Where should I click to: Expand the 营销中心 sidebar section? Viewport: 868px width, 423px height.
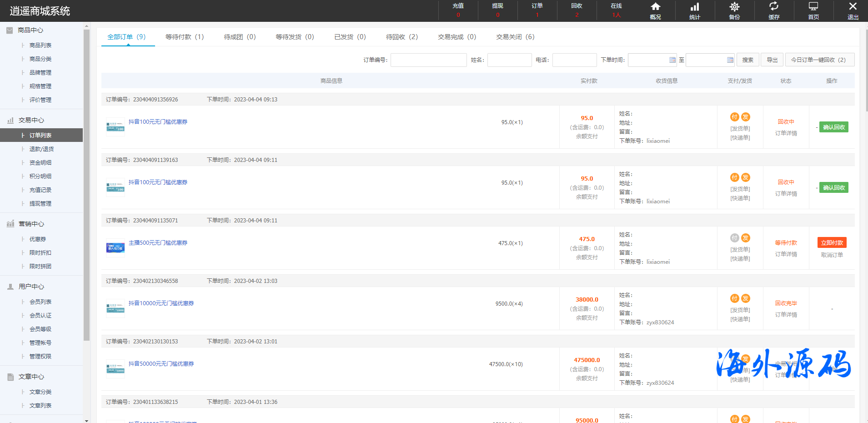coord(31,224)
